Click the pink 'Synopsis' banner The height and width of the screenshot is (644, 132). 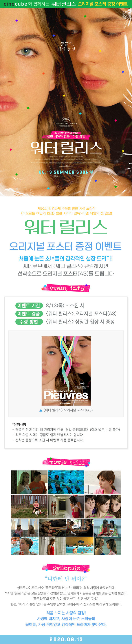coord(66,568)
